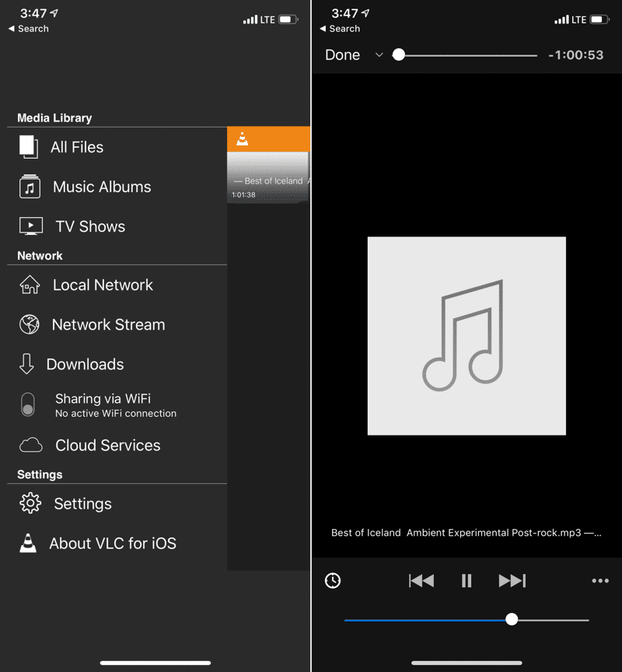Viewport: 622px width, 672px height.
Task: Skip to the next track
Action: click(512, 580)
